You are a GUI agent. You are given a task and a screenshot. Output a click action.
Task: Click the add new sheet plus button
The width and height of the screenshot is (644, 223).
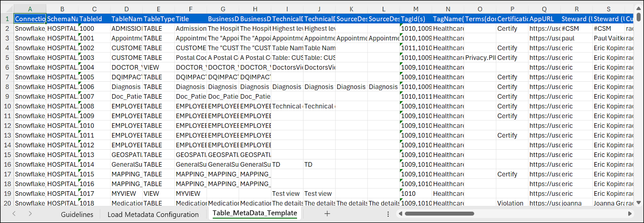[x=327, y=214]
